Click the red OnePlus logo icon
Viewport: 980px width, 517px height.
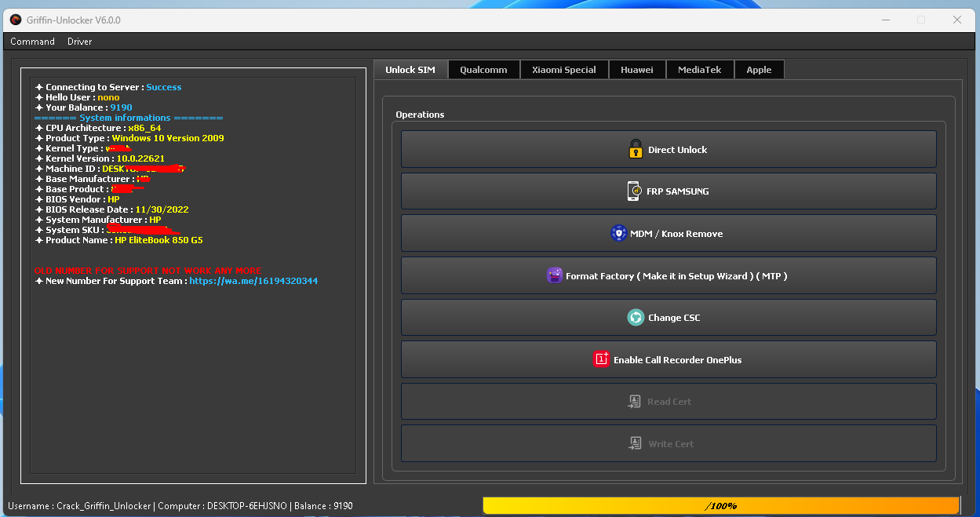(601, 359)
